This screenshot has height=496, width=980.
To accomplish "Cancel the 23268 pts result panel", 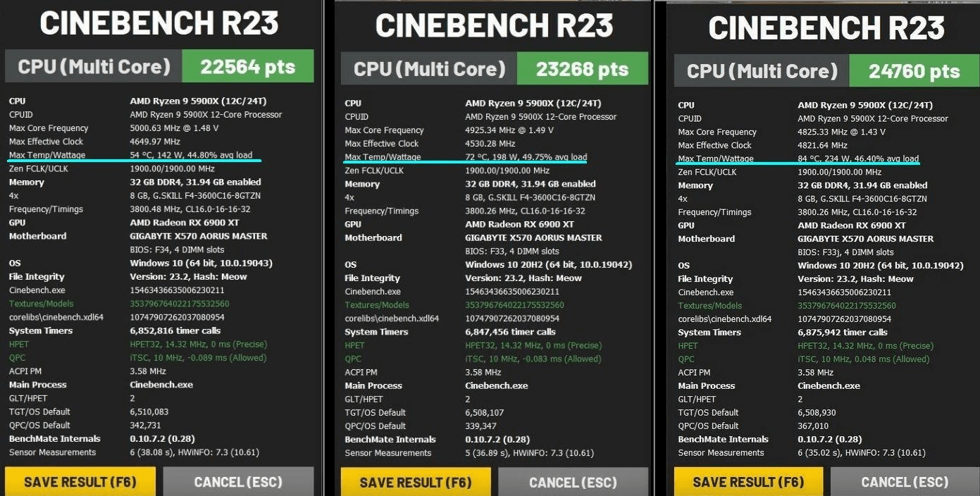I will point(573,483).
